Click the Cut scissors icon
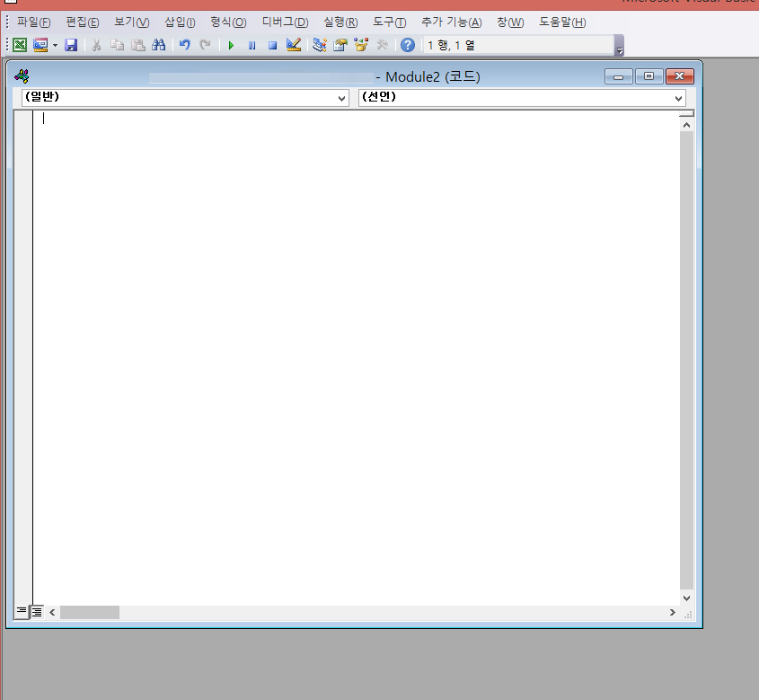The height and width of the screenshot is (700, 759). (96, 45)
